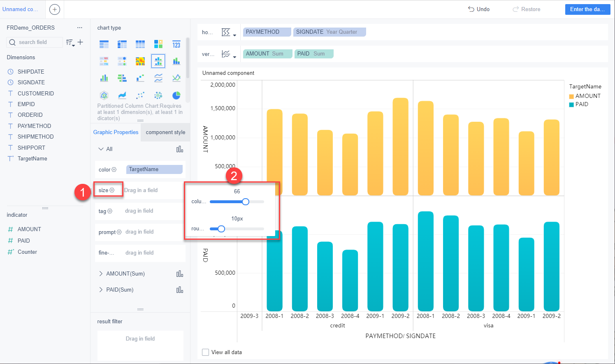Choose the radar chart type icon
Image resolution: width=615 pixels, height=364 pixels.
click(104, 95)
